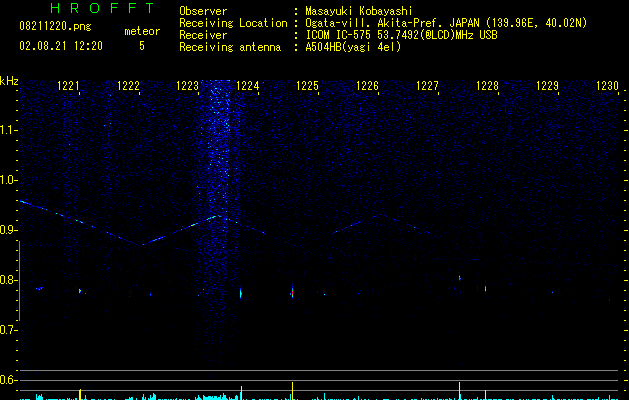Click time marker 1226
Viewport: 629px width, 400px height.
click(x=367, y=86)
